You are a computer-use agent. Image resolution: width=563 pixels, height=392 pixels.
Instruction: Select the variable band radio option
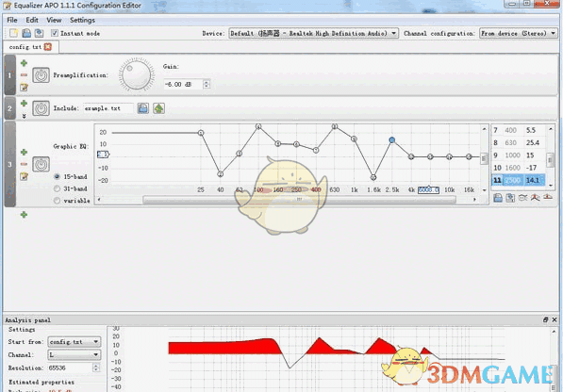(57, 201)
